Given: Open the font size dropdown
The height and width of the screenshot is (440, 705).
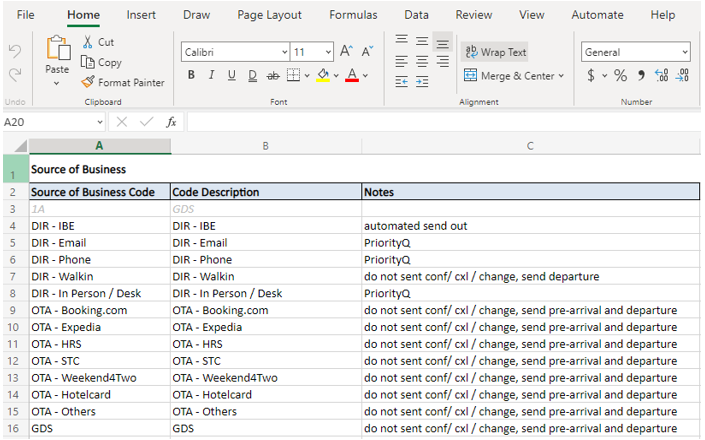Looking at the screenshot, I should pos(329,52).
